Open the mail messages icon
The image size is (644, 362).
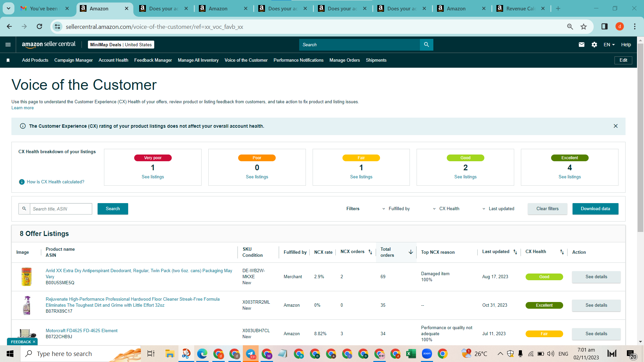(x=582, y=45)
